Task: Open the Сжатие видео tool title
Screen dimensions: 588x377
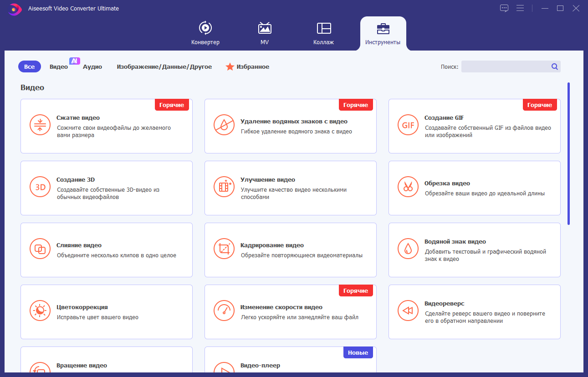Action: [78, 118]
